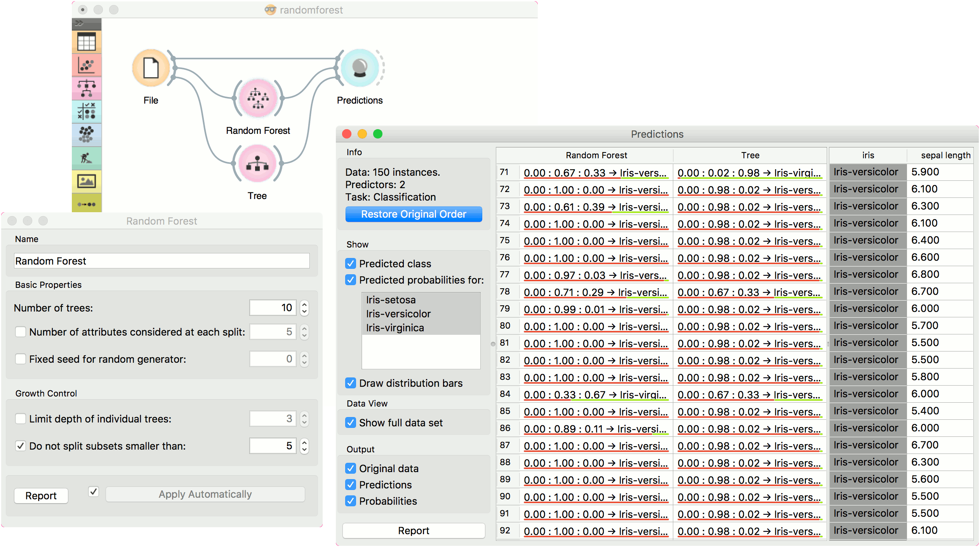Uncheck Draw distribution bars
Screen dimensions: 980x547
click(351, 383)
